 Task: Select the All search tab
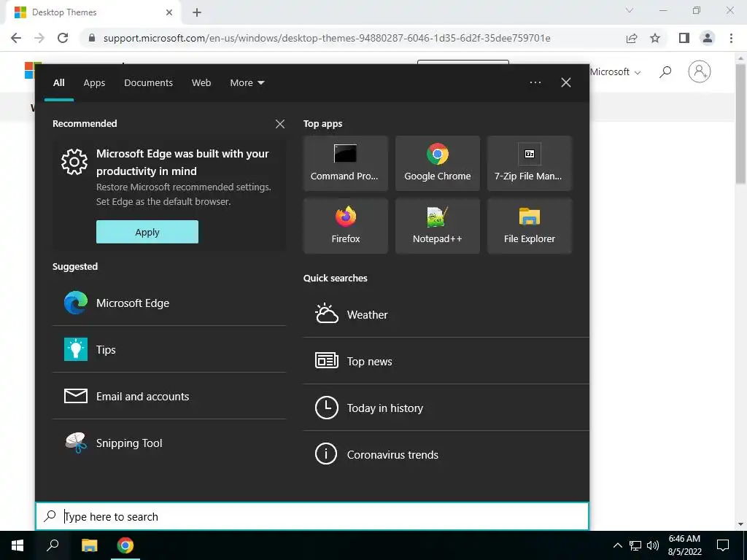pyautogui.click(x=58, y=82)
